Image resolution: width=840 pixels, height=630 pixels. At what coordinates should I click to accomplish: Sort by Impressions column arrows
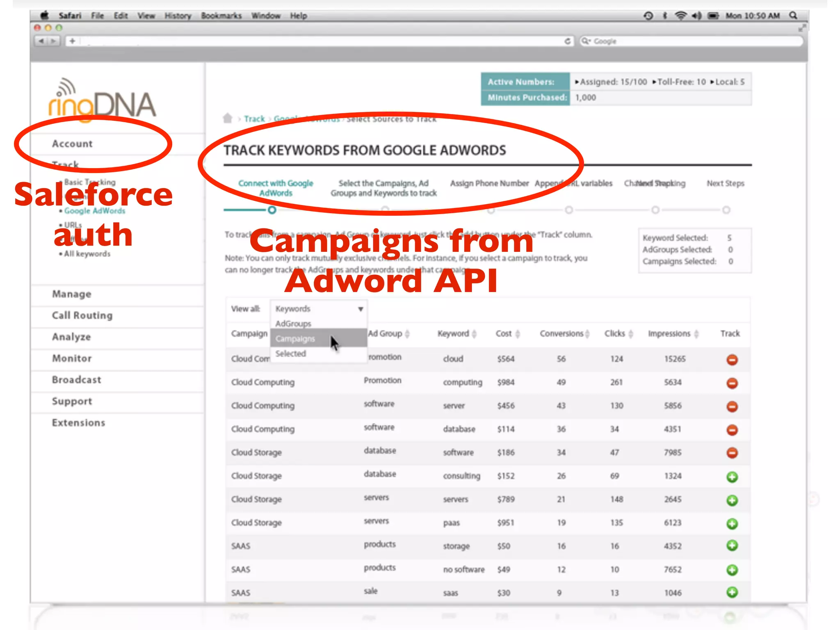coord(696,334)
